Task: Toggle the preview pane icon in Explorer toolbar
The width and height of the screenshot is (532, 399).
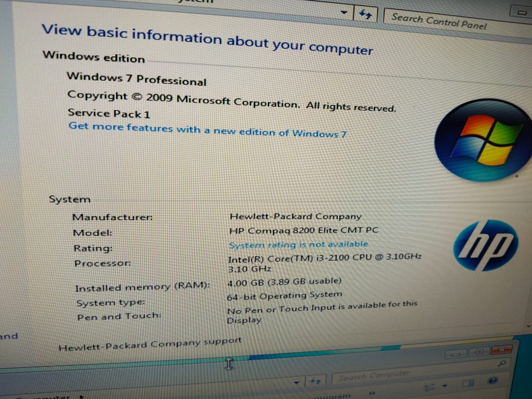Action: click(468, 383)
